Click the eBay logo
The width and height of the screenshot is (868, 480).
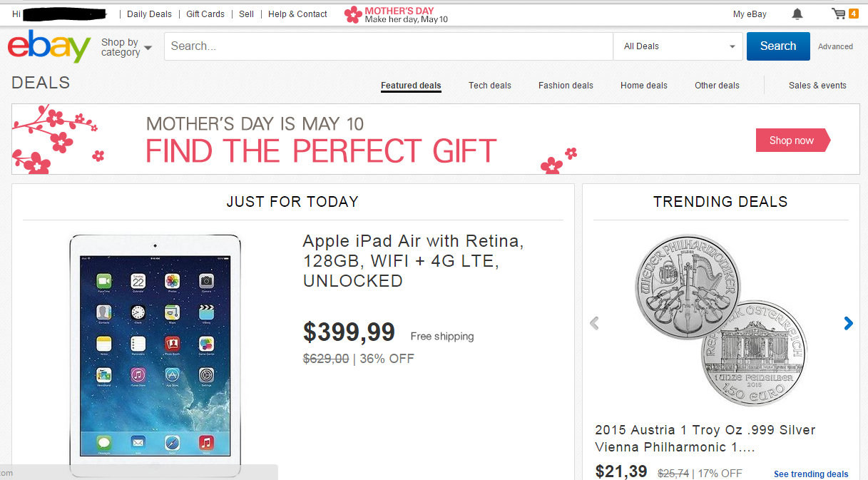point(49,46)
